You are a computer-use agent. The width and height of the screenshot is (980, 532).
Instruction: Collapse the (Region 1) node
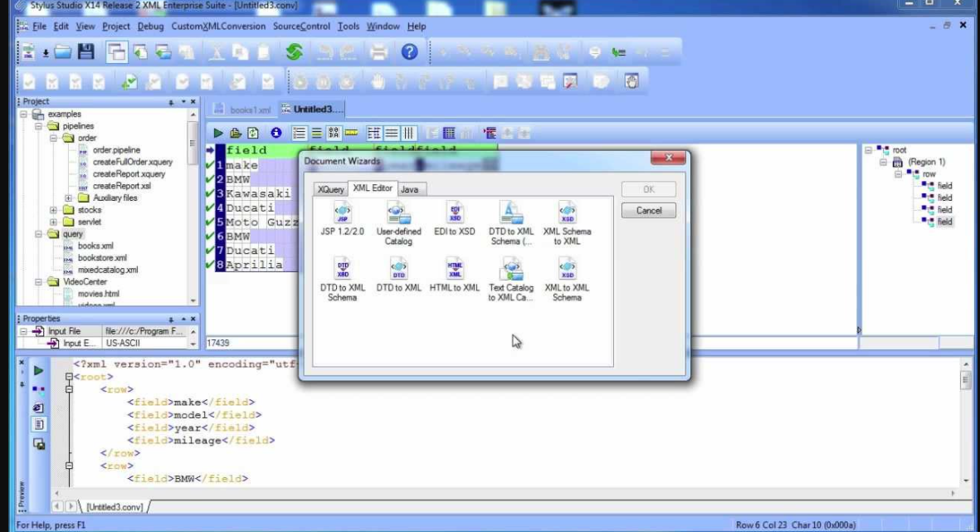coord(883,162)
